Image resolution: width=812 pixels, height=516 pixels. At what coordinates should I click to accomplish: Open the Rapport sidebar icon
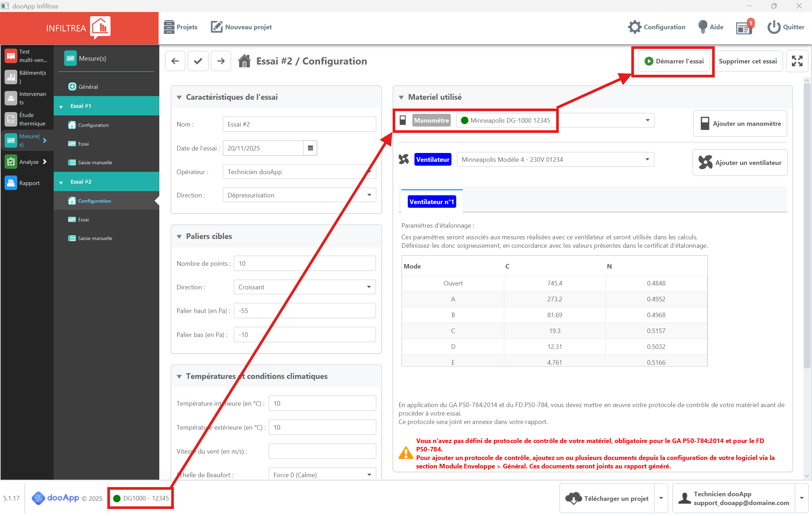pos(11,183)
